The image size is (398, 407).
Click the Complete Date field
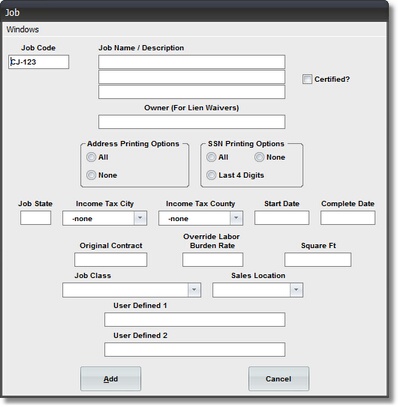pos(348,218)
